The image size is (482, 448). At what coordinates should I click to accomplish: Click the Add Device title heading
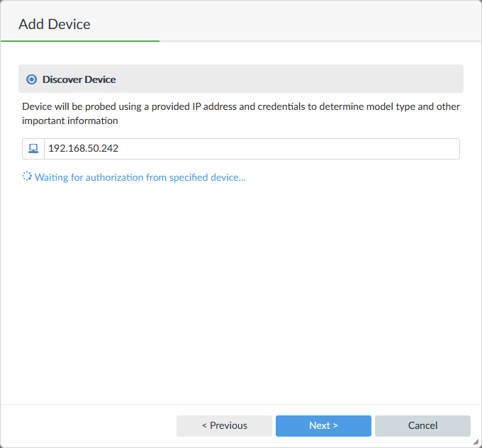55,24
